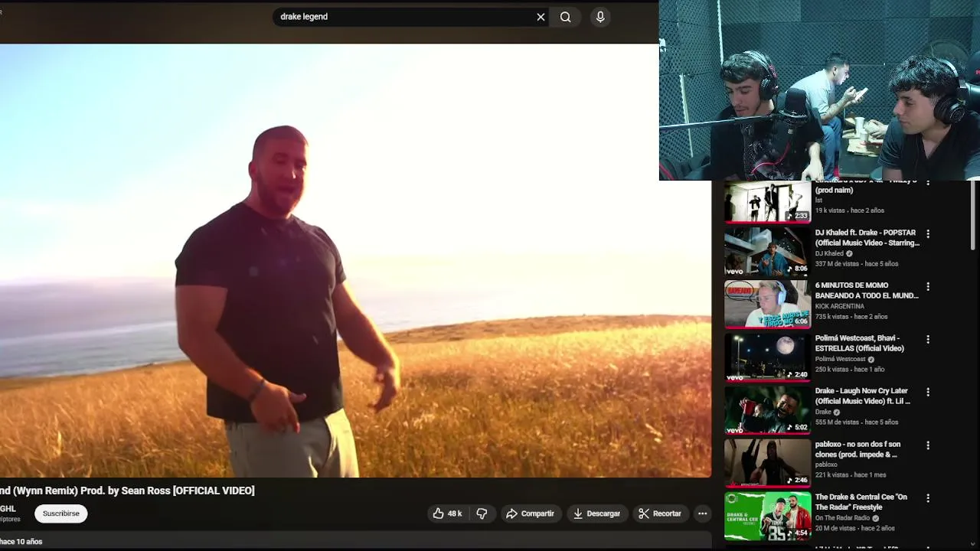Click the Descargar download button
The width and height of the screenshot is (980, 551).
click(596, 514)
